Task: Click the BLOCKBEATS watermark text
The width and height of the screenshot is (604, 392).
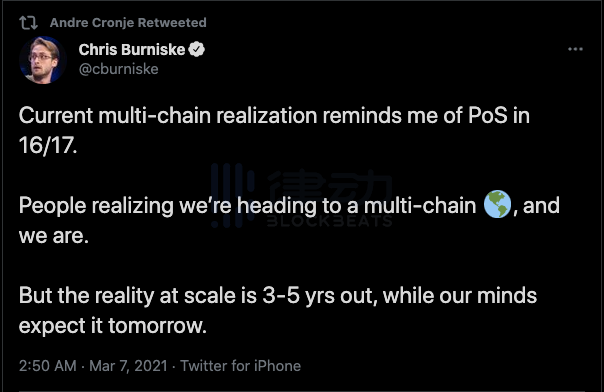Action: (330, 221)
